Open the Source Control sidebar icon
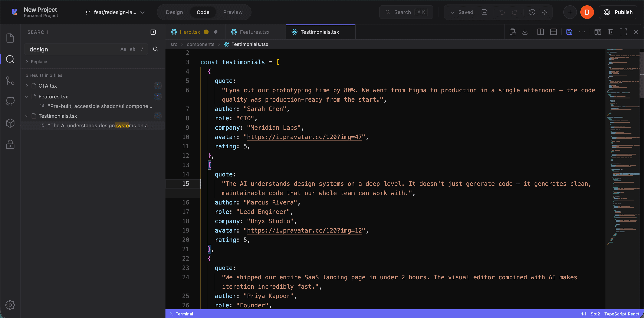This screenshot has height=318, width=644. (10, 80)
